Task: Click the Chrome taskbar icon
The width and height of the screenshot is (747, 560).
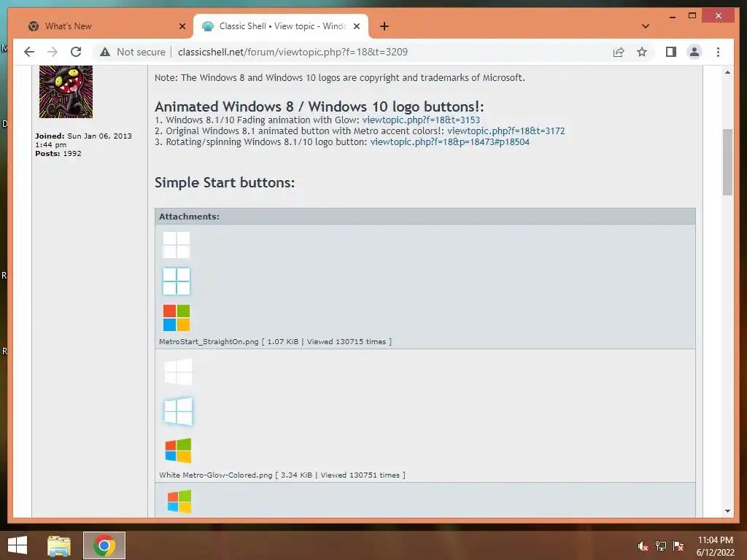Action: click(x=104, y=545)
